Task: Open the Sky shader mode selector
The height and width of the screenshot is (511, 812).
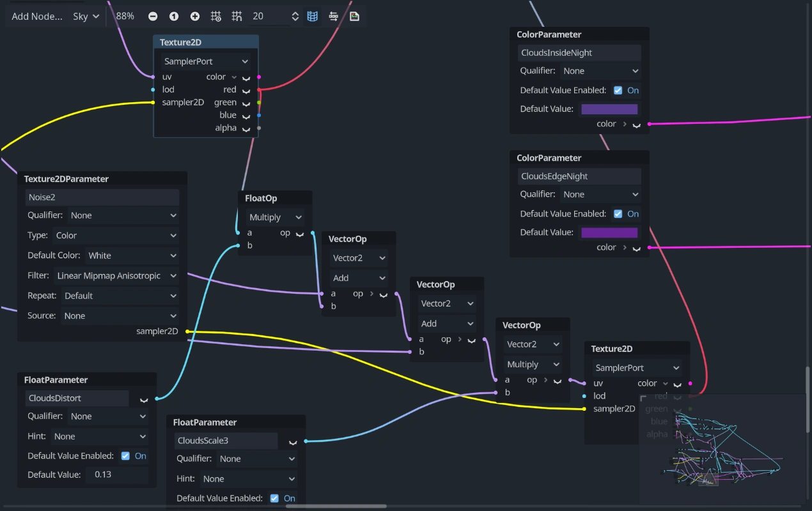Action: pos(85,16)
